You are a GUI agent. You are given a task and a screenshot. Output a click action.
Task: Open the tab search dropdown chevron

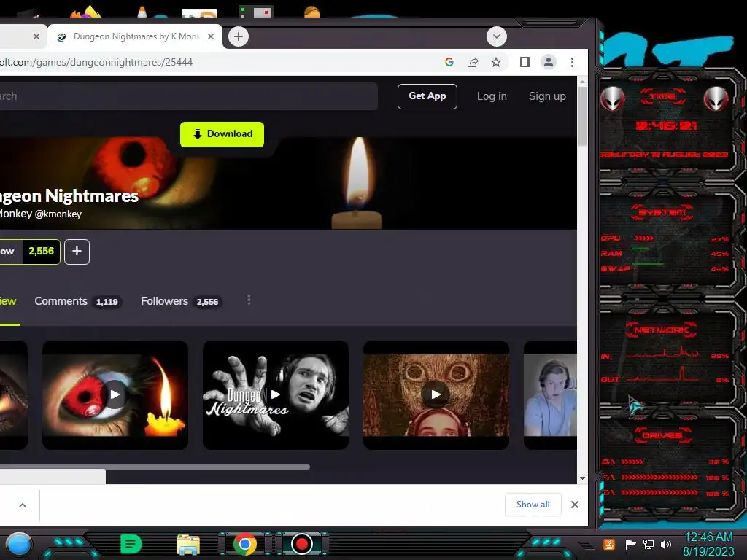pos(496,36)
